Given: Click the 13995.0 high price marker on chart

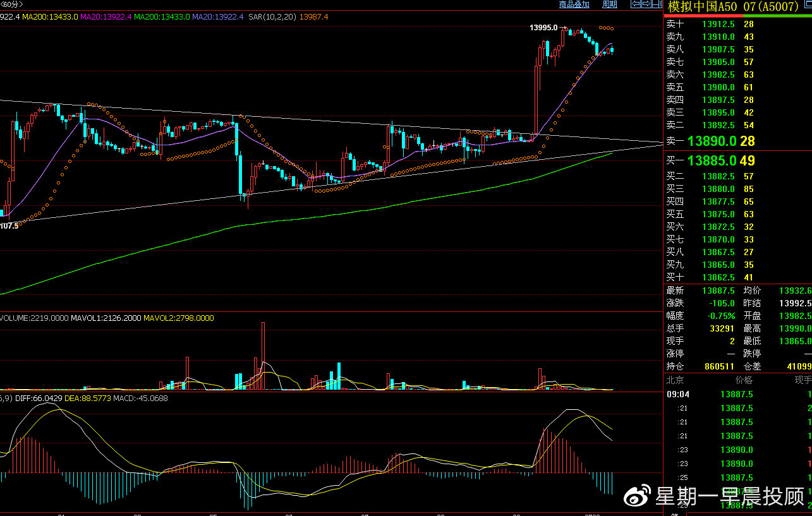Looking at the screenshot, I should (543, 28).
